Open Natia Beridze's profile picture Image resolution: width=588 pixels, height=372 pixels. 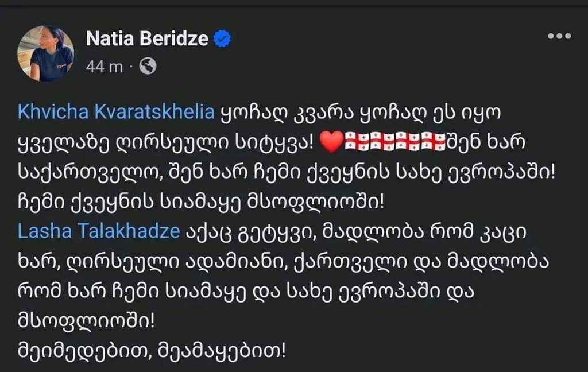tap(46, 53)
